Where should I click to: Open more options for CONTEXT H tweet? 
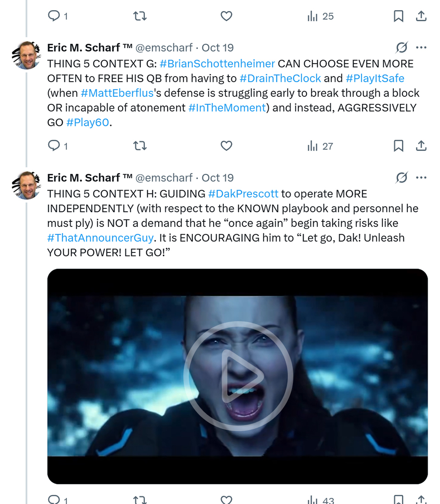point(421,178)
